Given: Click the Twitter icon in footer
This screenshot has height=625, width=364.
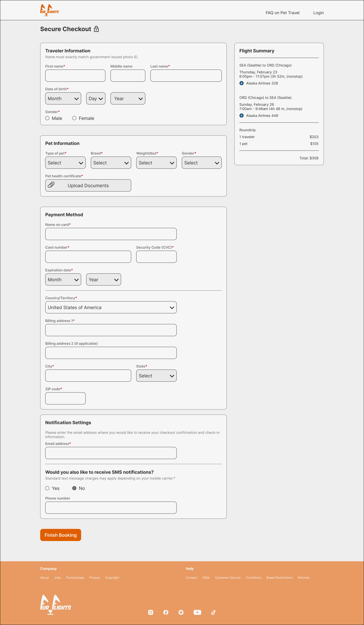Looking at the screenshot, I should 181,612.
